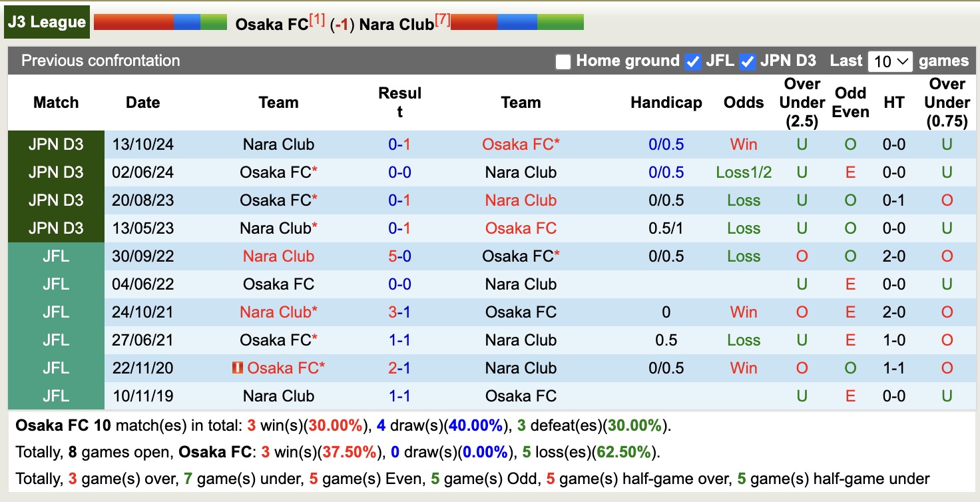Click the JFL league label on the 30/09/22 row

click(55, 256)
